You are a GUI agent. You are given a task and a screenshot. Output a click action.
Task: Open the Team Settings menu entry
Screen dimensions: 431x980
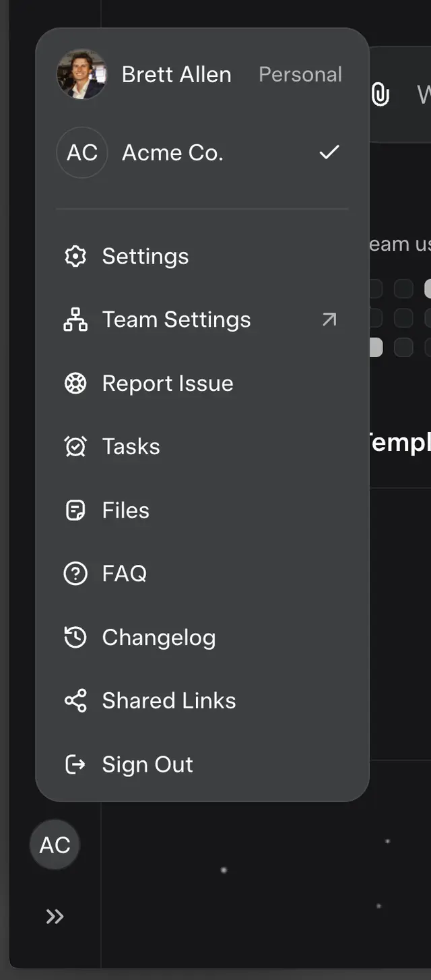[x=202, y=319]
